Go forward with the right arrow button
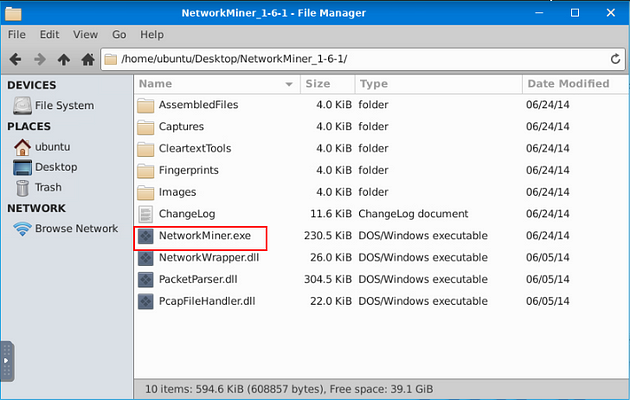This screenshot has height=400, width=630. pos(39,59)
